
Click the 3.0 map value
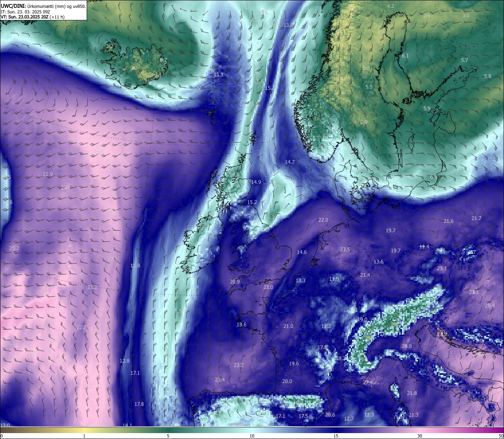pyautogui.click(x=466, y=15)
